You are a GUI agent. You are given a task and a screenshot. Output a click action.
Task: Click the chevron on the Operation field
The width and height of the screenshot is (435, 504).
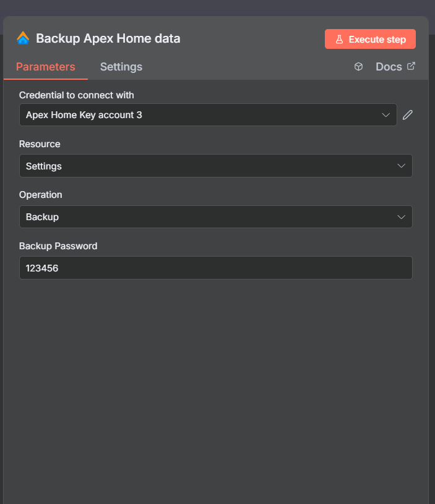pos(403,216)
